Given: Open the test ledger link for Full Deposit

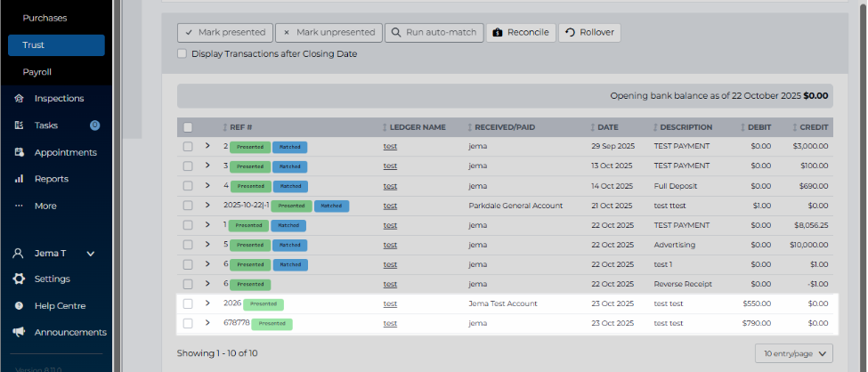Looking at the screenshot, I should point(390,185).
